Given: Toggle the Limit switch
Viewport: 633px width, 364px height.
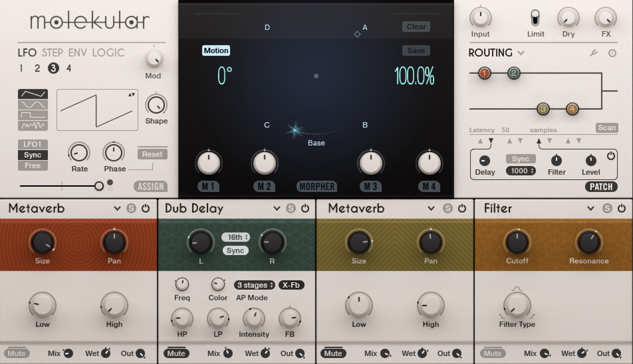Looking at the screenshot, I should (535, 18).
